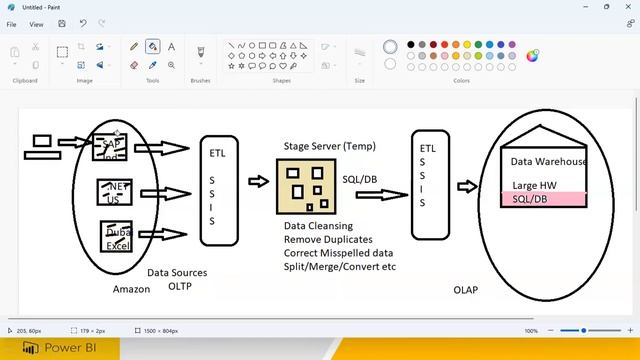Open the 100% zoom level dropdown

click(x=531, y=331)
